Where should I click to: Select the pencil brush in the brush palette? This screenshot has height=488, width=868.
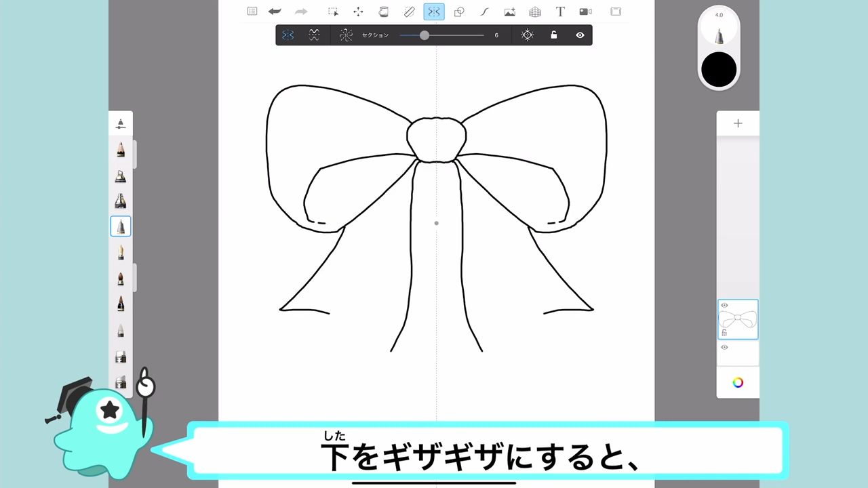pyautogui.click(x=121, y=149)
